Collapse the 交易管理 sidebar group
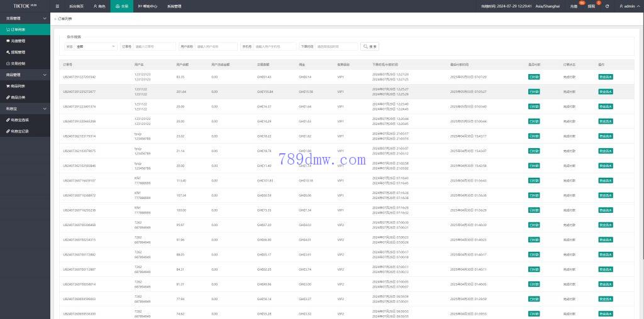 [25, 18]
